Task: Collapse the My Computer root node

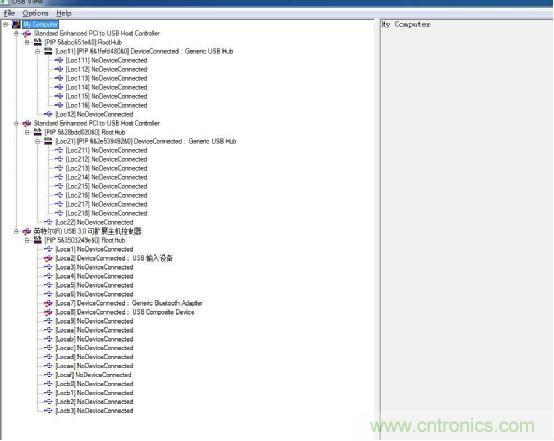Action: (x=6, y=24)
